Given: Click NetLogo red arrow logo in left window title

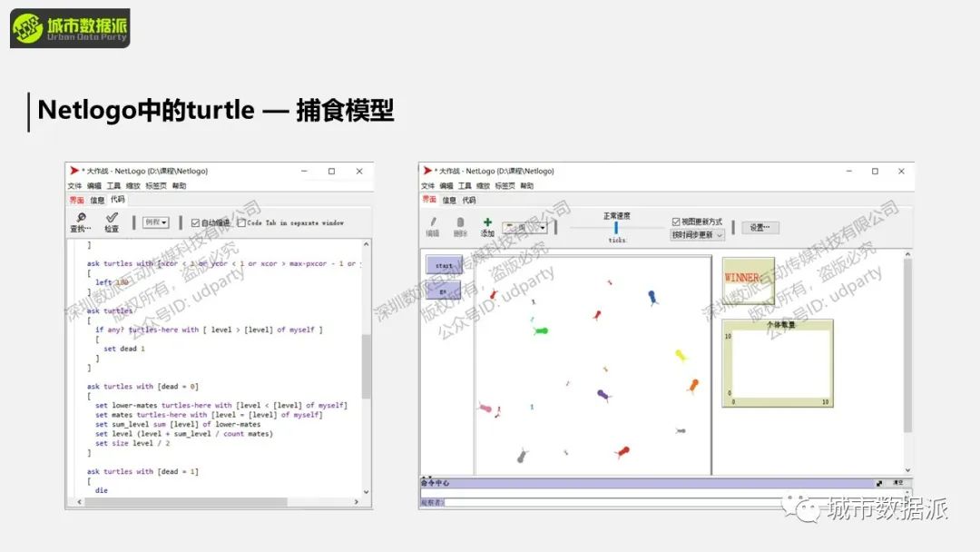Looking at the screenshot, I should pyautogui.click(x=74, y=170).
